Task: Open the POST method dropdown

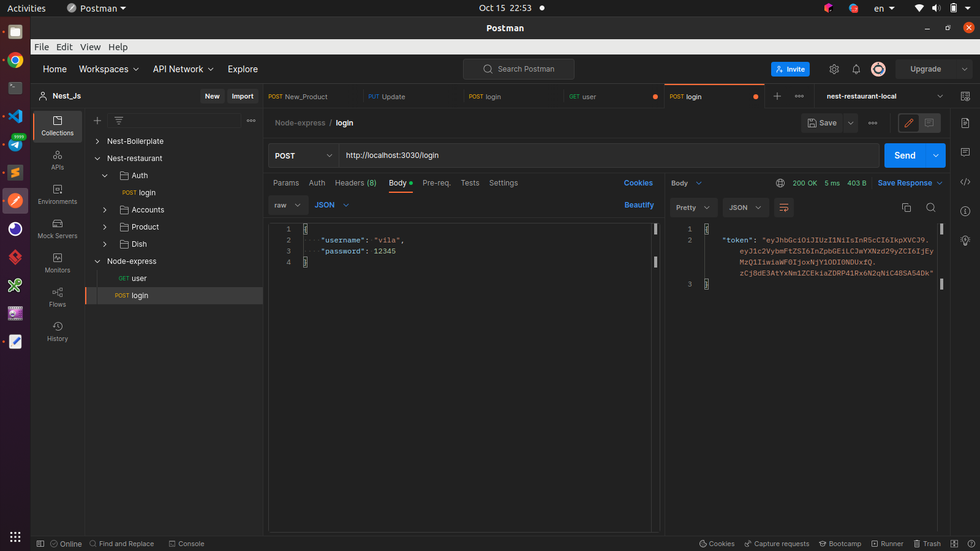Action: [x=303, y=156]
